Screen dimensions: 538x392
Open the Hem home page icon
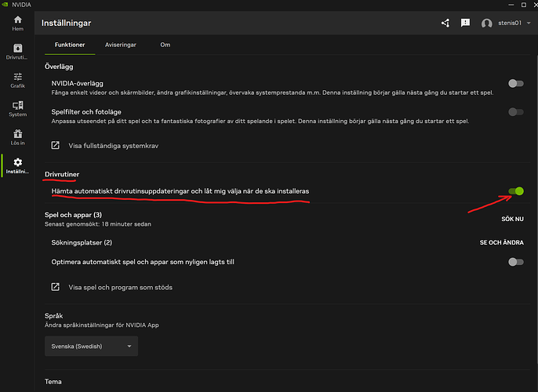coord(18,20)
